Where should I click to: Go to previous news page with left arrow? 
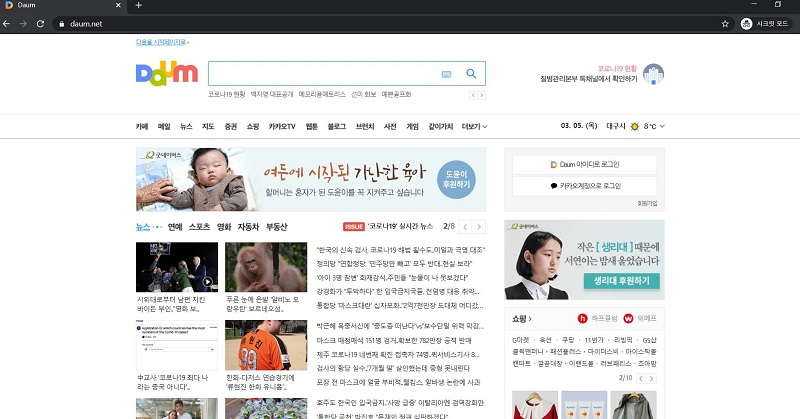[465, 227]
